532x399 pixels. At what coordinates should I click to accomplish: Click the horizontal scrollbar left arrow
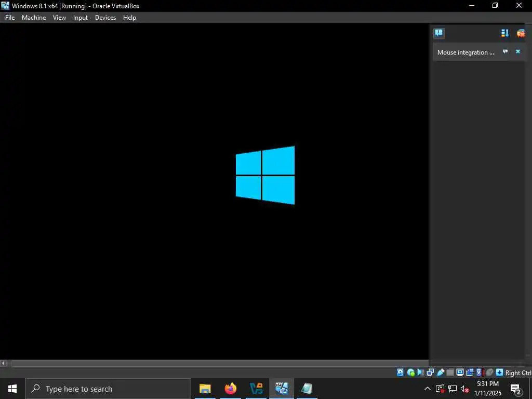pos(3,363)
